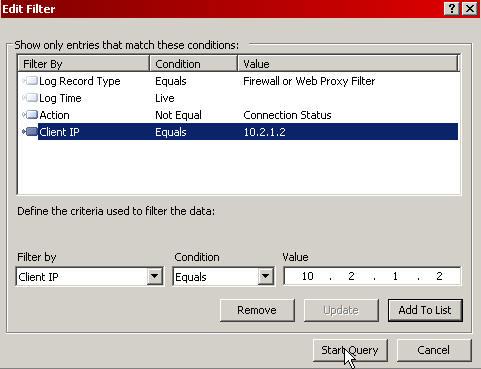Cancel the Edit Filter dialog

[434, 350]
